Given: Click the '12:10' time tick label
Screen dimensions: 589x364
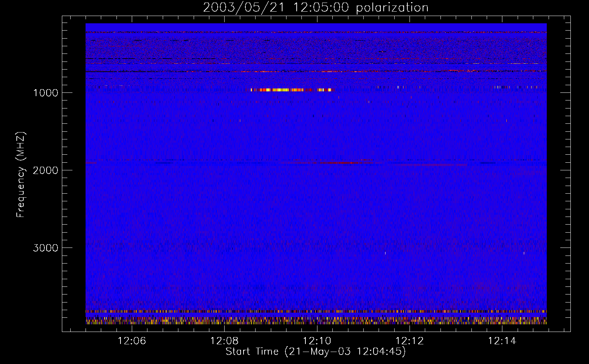Looking at the screenshot, I should coord(317,341).
